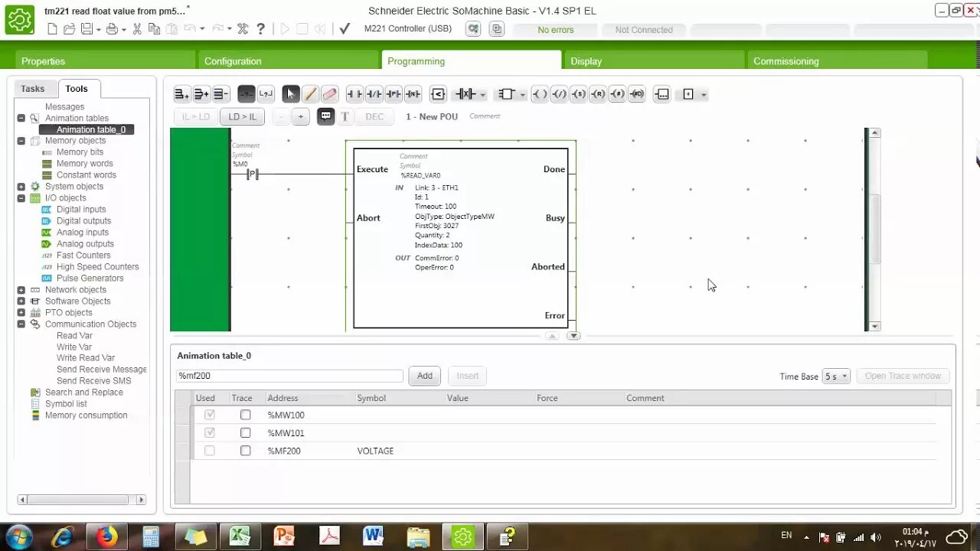
Task: Expand the Software Objects tree node
Action: (x=21, y=302)
